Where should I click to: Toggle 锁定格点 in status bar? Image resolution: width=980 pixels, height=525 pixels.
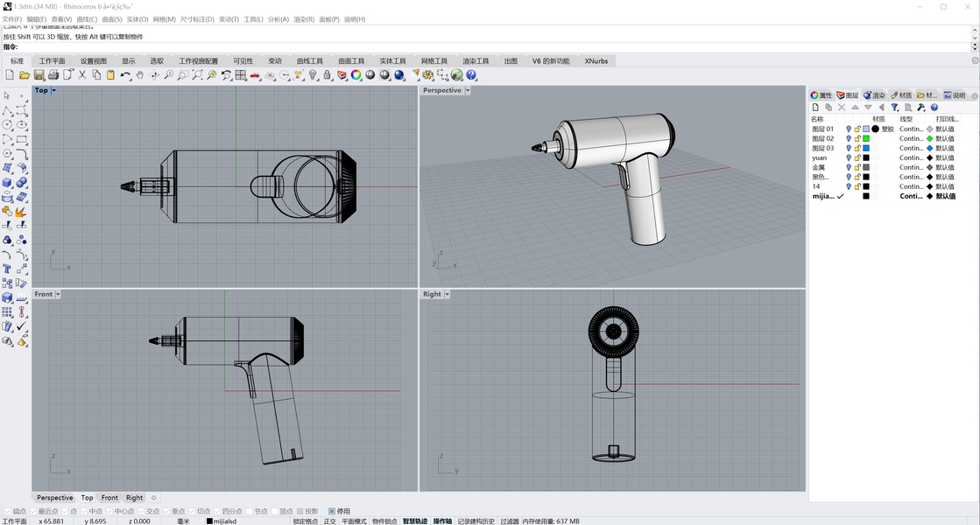point(306,521)
